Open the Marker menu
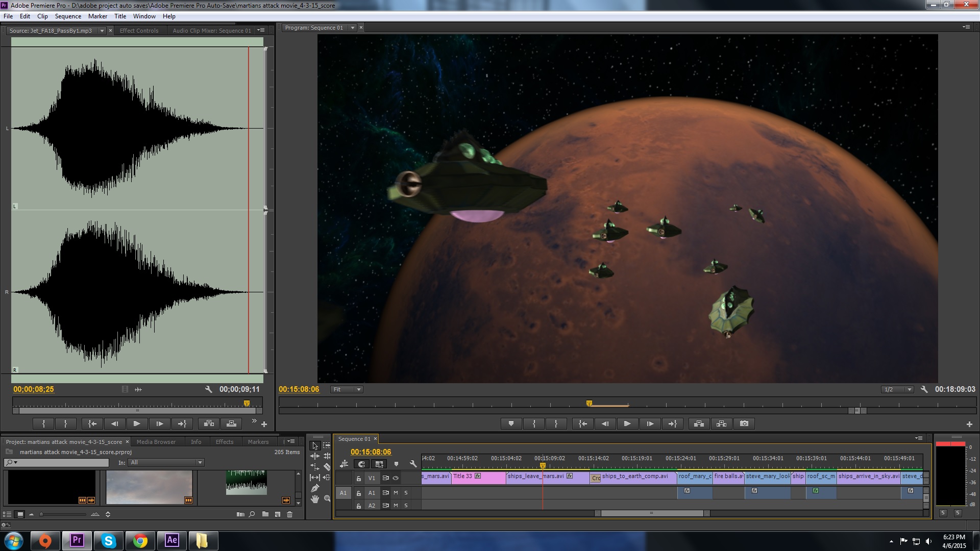Screen dimensions: 980x551 point(97,16)
